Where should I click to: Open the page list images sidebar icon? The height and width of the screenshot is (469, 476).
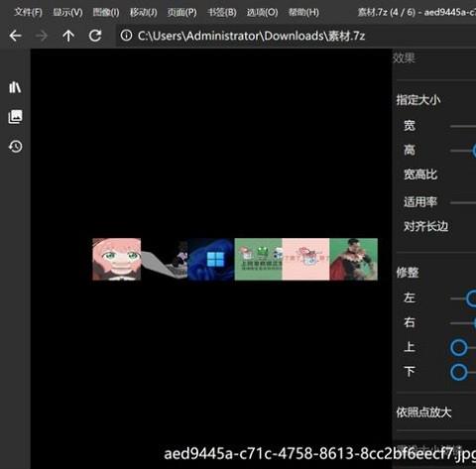click(15, 117)
